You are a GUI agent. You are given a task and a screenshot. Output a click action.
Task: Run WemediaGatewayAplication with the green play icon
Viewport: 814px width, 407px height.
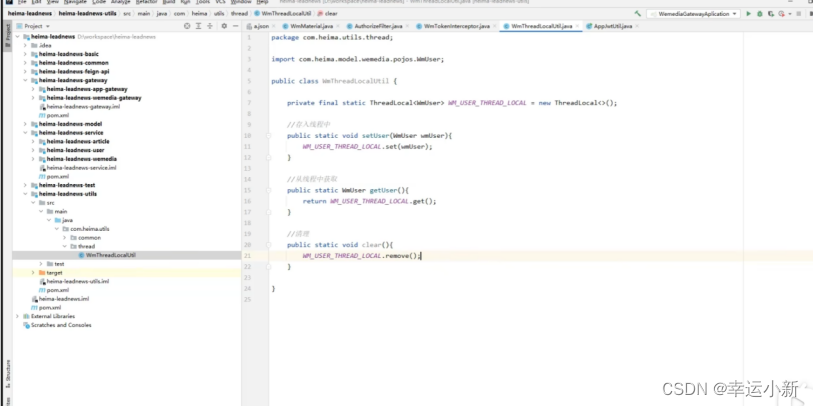click(749, 14)
